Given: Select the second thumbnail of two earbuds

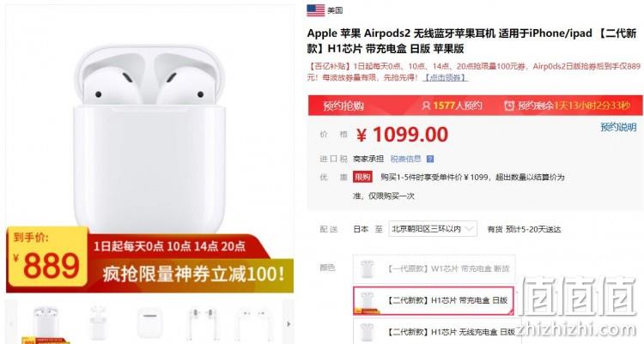Looking at the screenshot, I should click(x=98, y=323).
